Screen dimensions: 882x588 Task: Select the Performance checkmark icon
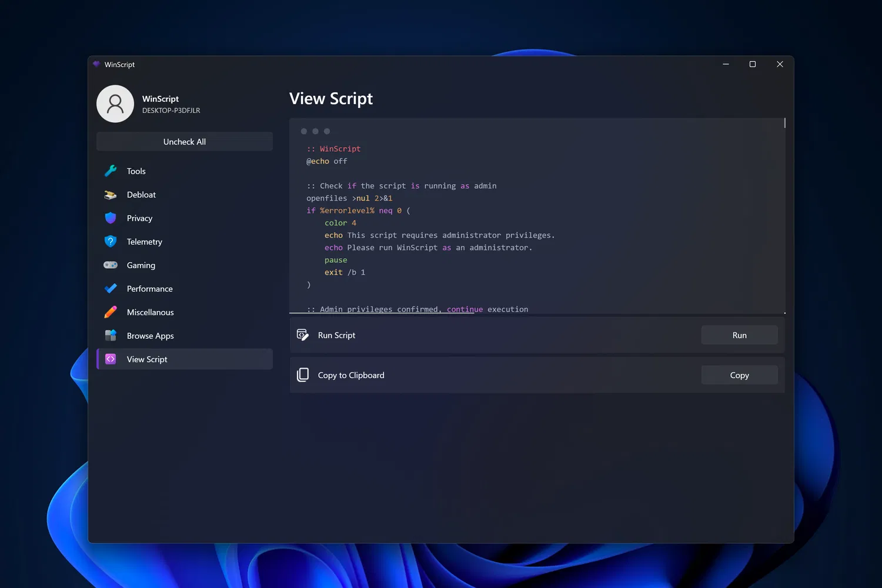111,289
